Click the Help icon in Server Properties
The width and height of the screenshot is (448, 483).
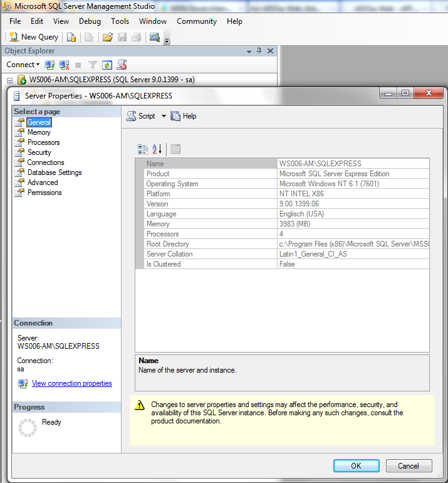[184, 116]
